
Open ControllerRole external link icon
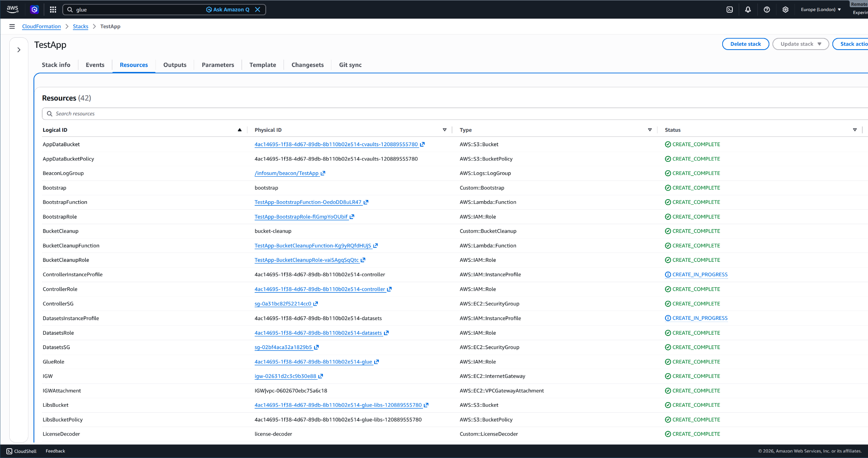coord(389,289)
